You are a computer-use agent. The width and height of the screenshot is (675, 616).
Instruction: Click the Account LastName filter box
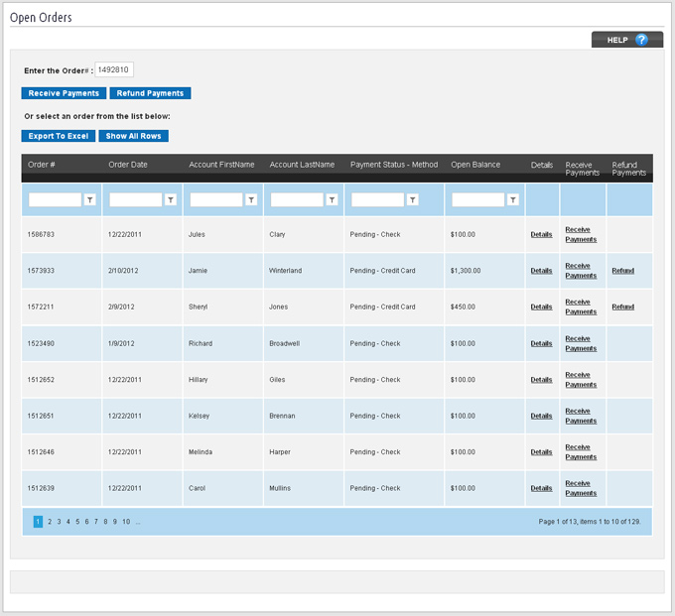tap(297, 199)
